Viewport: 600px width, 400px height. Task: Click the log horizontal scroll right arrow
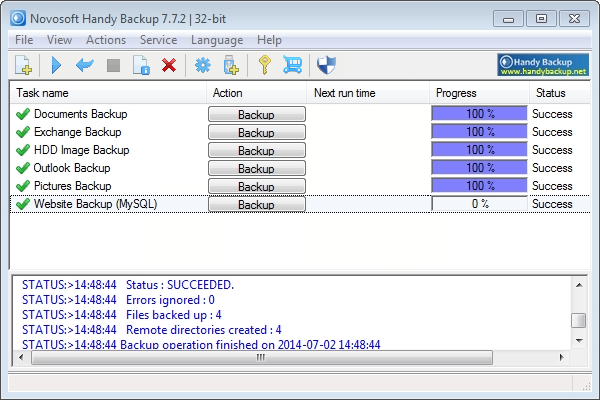(561, 358)
